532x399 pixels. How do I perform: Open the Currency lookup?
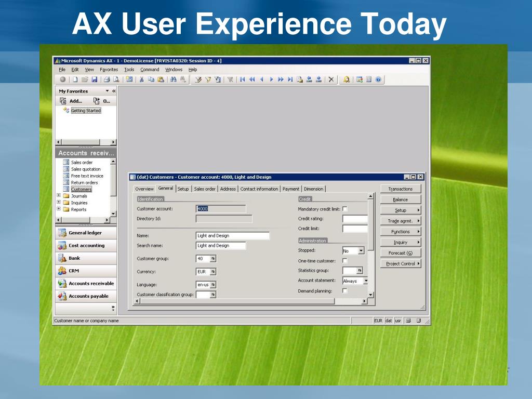(x=212, y=272)
